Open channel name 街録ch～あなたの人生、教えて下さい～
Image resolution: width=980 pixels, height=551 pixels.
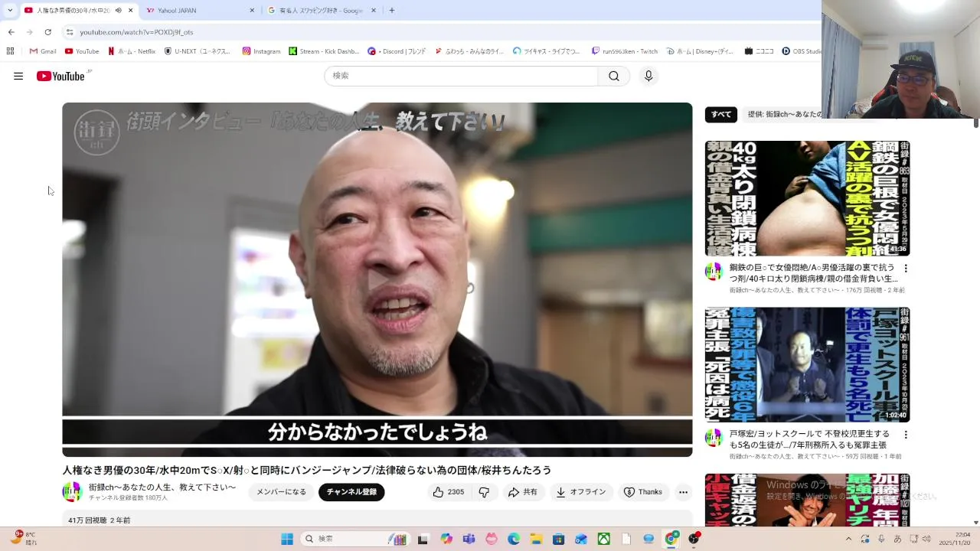[162, 487]
